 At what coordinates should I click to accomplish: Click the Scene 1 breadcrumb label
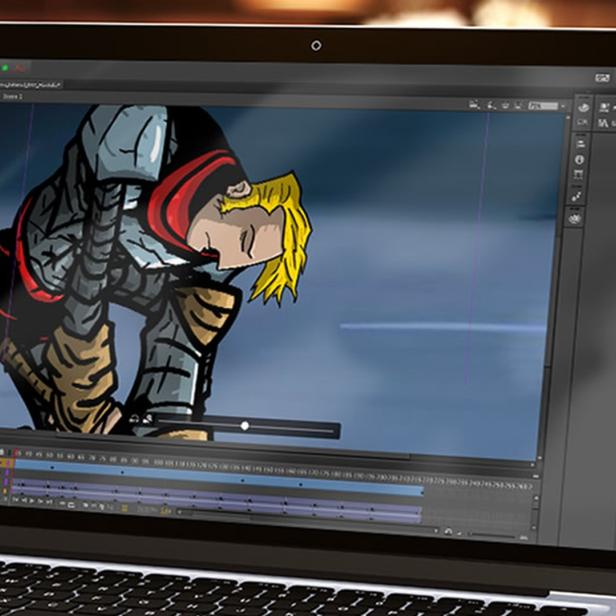[x=12, y=96]
